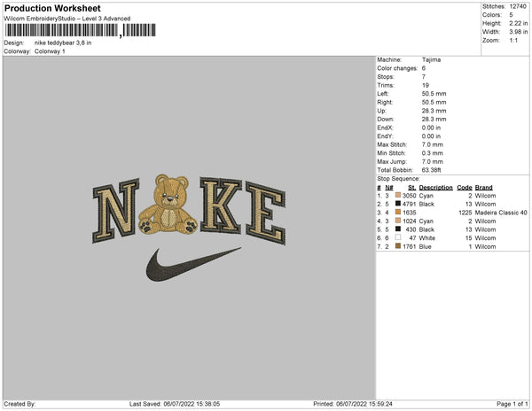The width and height of the screenshot is (532, 411).
Task: Click the design name "nike teddybear 3,8 in"
Action: coord(63,43)
